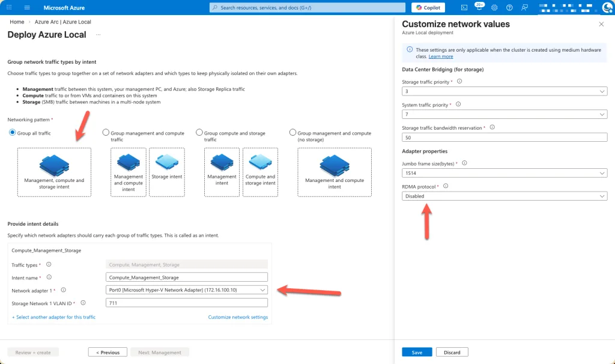Open Cloud Shell from the top bar
The width and height of the screenshot is (615, 364).
coord(464,8)
